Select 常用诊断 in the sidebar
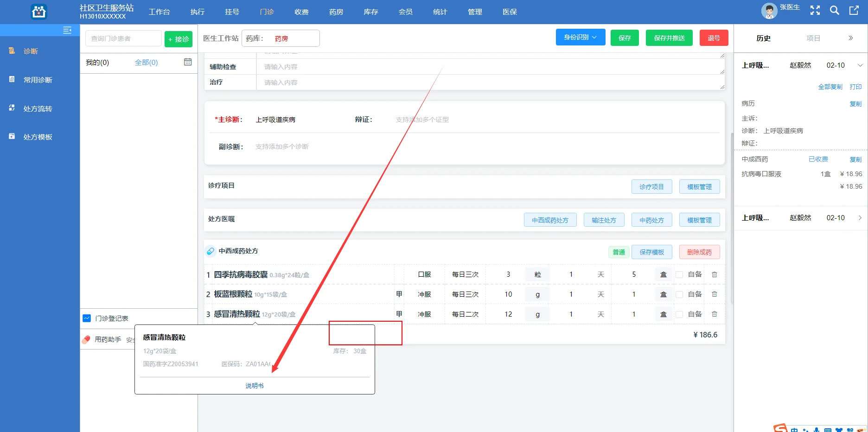 click(37, 79)
